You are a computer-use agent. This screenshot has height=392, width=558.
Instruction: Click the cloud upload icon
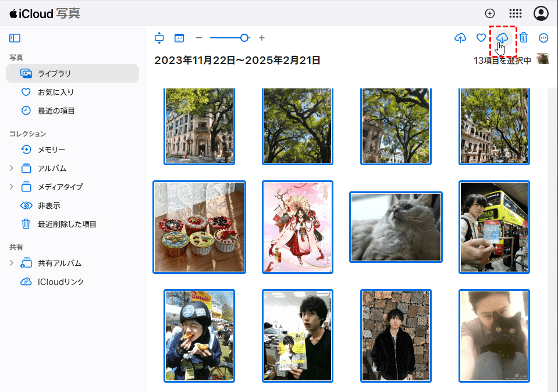click(460, 38)
